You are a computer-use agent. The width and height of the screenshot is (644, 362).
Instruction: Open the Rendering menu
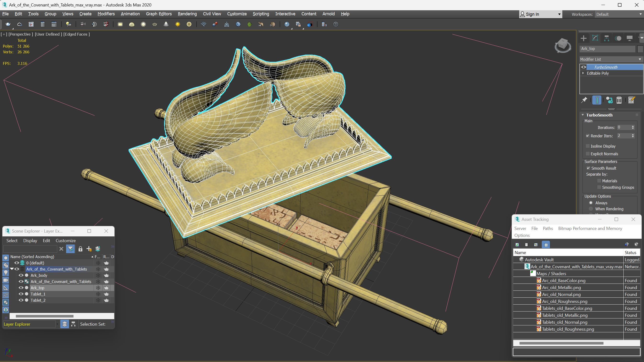[187, 14]
